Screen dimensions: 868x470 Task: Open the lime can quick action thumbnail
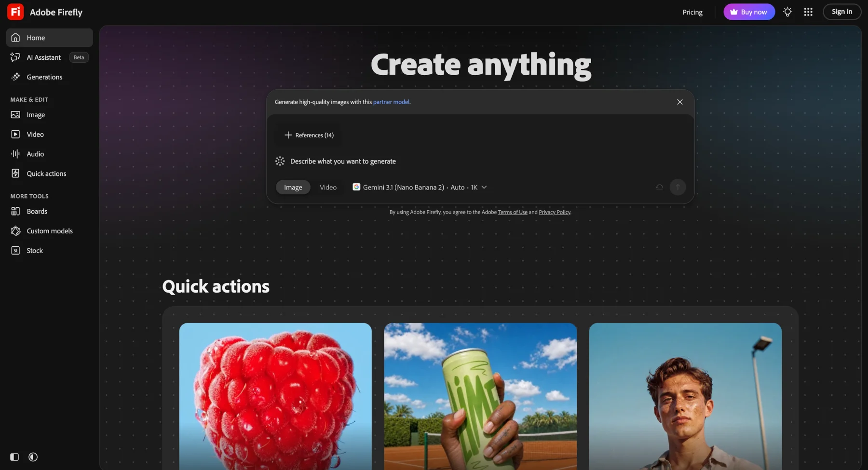(x=480, y=396)
